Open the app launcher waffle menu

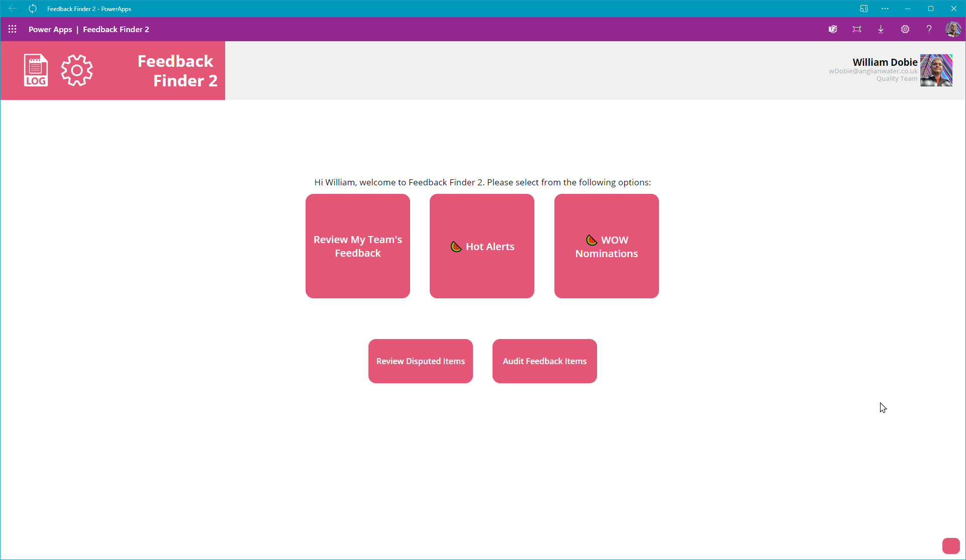tap(13, 29)
